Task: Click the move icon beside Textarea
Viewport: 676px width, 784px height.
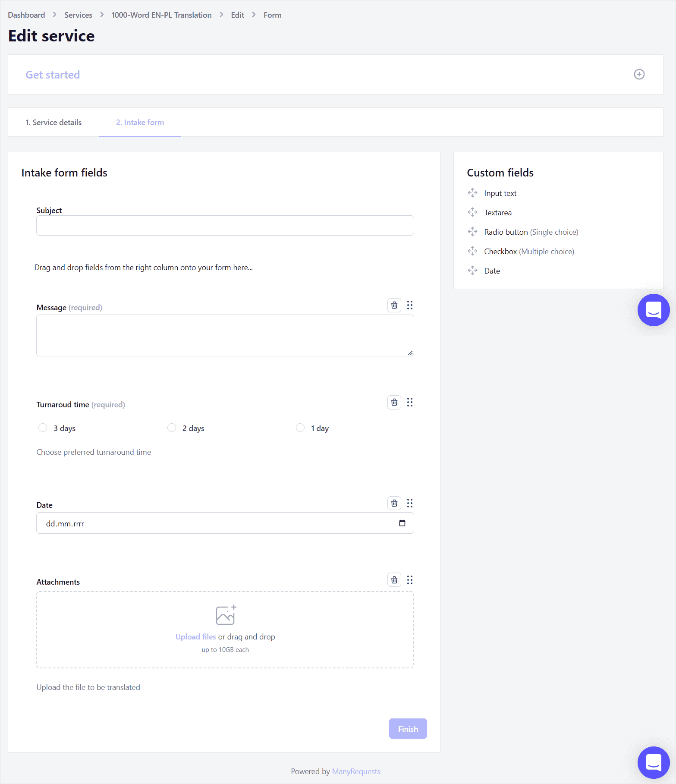Action: click(x=472, y=212)
